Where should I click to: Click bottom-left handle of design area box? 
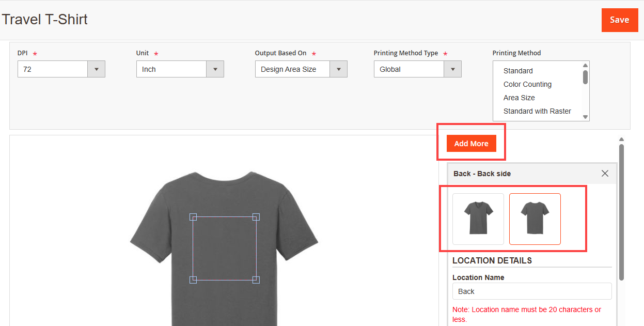(193, 280)
